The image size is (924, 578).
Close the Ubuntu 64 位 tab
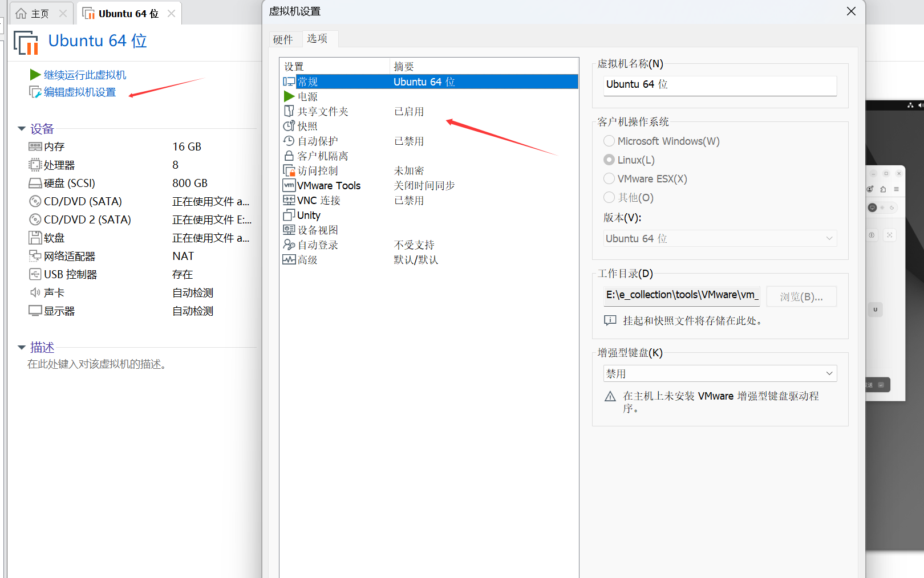[171, 14]
